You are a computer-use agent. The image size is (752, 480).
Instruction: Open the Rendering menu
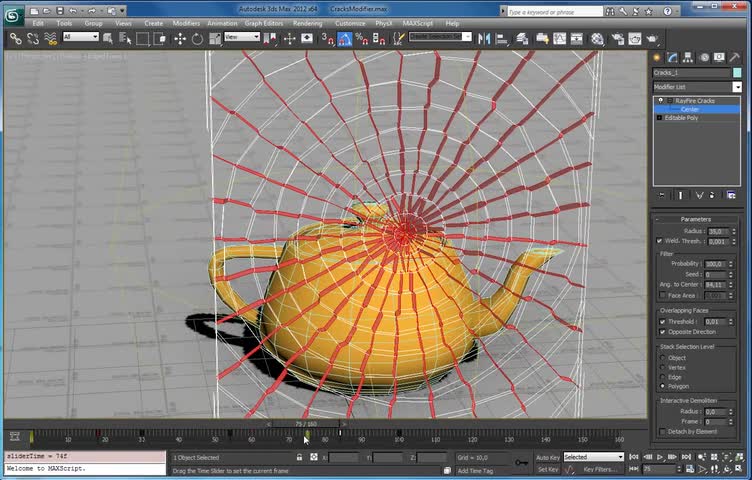tap(307, 23)
